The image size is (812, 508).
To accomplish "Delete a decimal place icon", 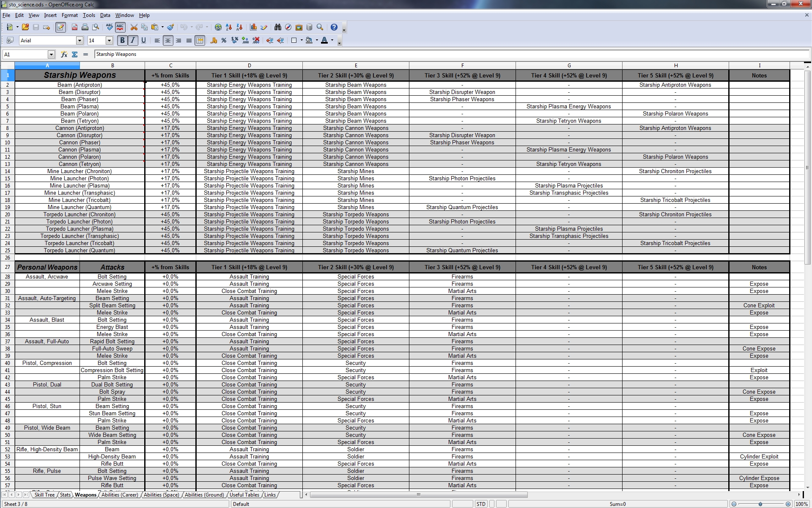I will (x=256, y=41).
